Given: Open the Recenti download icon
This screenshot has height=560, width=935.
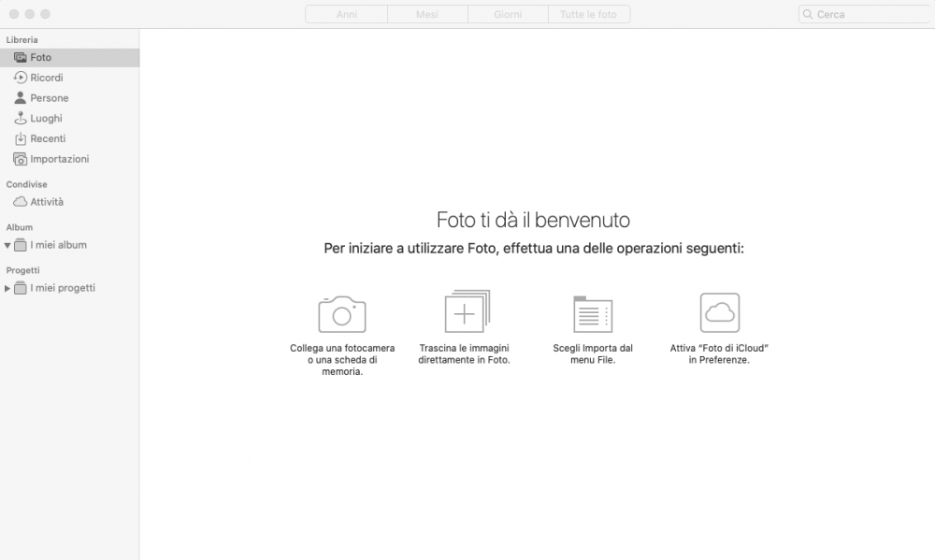Looking at the screenshot, I should (21, 138).
